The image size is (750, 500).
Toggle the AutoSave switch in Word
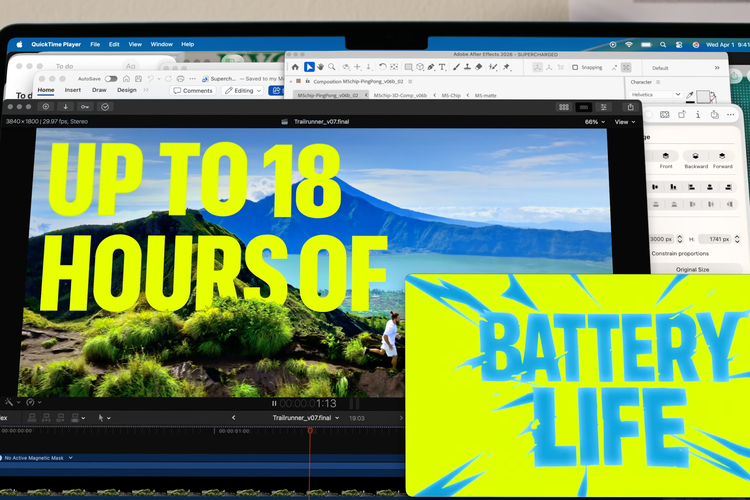(x=111, y=78)
